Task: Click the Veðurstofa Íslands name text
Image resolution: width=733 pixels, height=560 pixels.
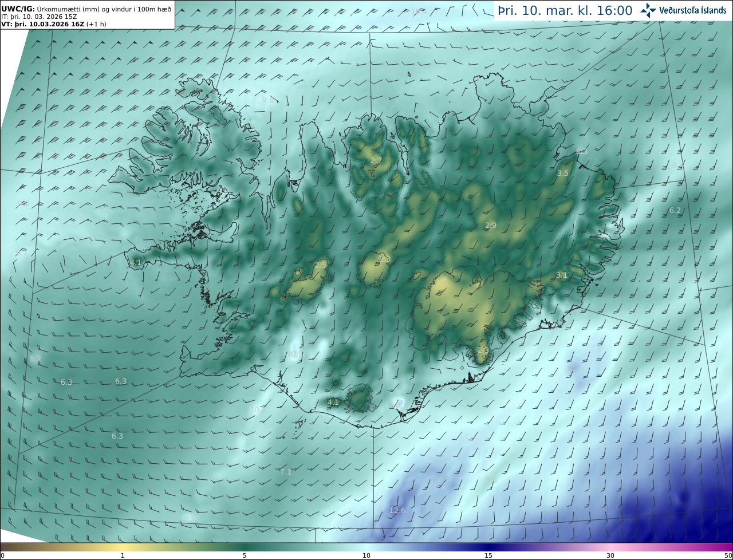Action: coord(693,10)
